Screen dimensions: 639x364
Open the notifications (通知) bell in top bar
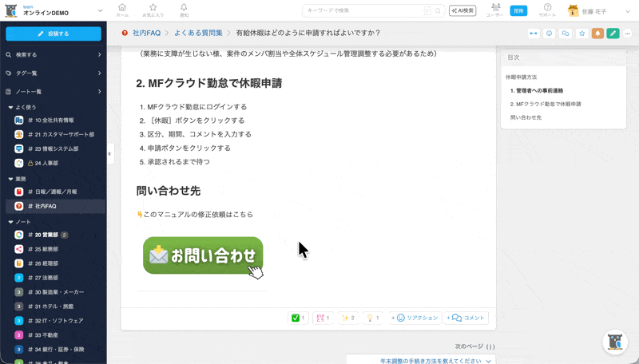point(184,10)
